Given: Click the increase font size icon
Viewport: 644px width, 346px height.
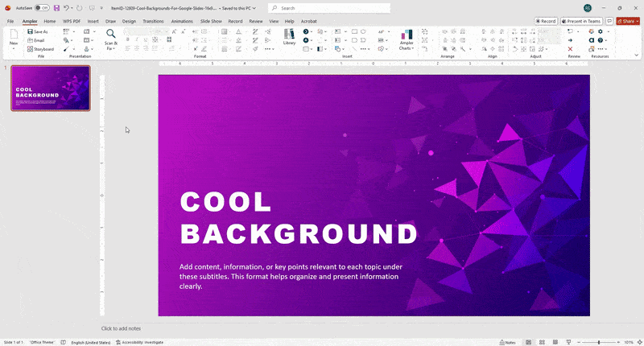Looking at the screenshot, I should click(x=174, y=31).
